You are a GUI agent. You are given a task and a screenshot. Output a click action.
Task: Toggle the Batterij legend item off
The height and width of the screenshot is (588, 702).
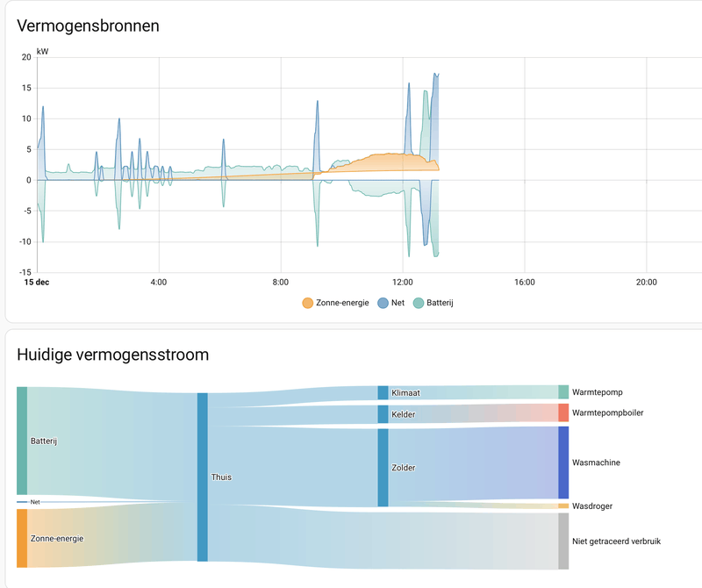(x=438, y=303)
